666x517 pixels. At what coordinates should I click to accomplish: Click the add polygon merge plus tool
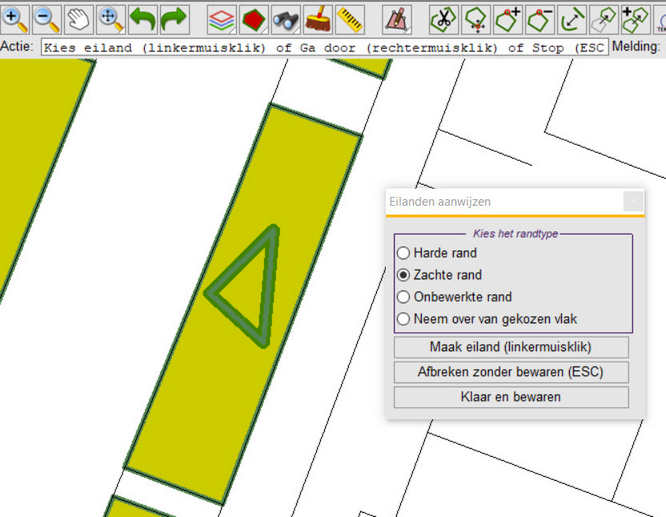click(635, 20)
